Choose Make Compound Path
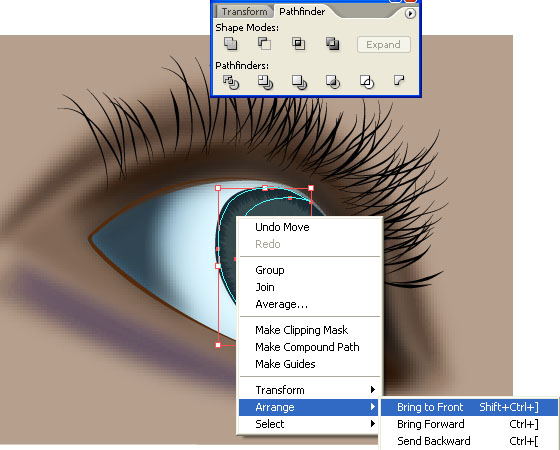The image size is (560, 450). tap(309, 347)
